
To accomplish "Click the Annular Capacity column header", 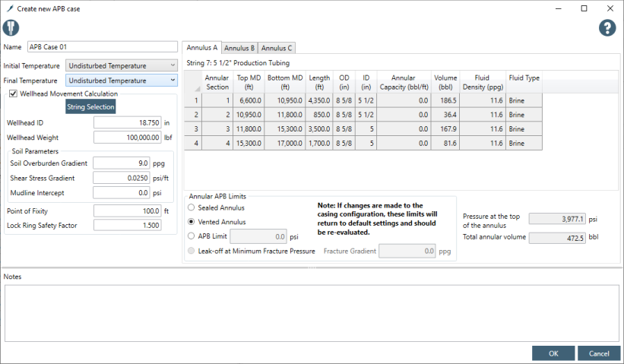I will coord(404,82).
